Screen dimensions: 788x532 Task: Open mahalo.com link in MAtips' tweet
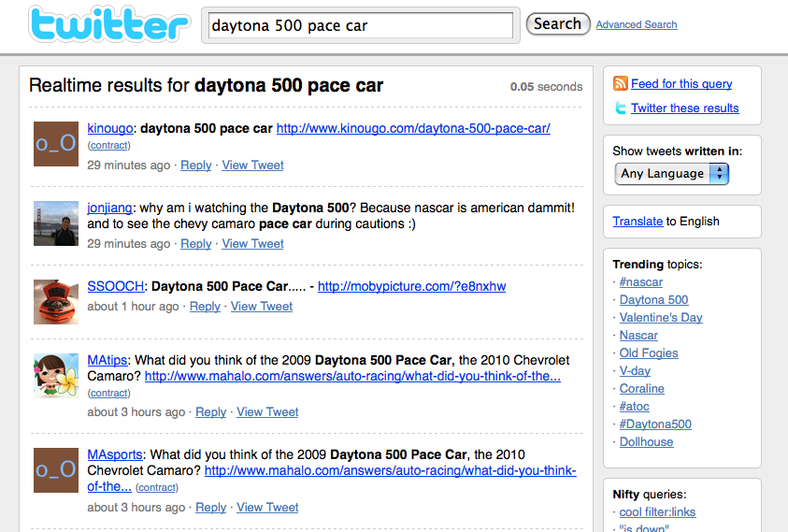click(352, 376)
